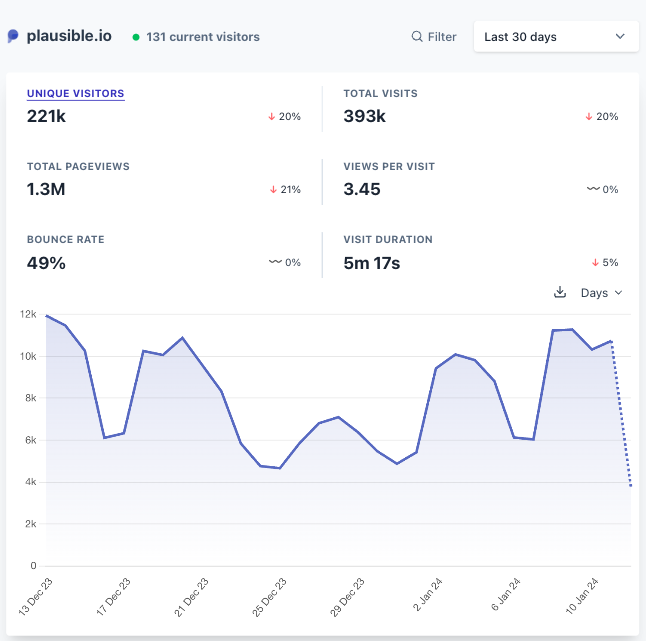
Task: Click the 393k total visits value
Action: point(364,116)
